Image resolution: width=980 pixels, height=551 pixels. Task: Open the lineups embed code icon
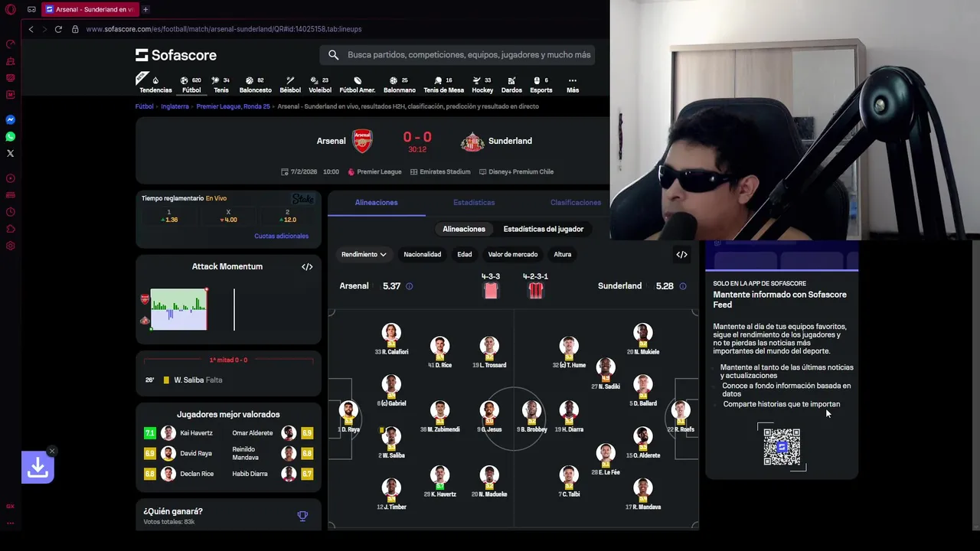[x=681, y=254]
